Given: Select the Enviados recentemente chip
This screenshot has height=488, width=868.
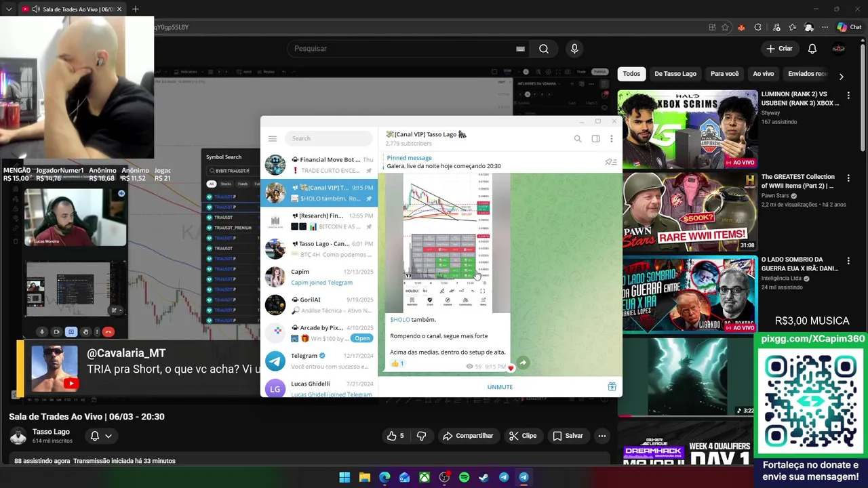Looking at the screenshot, I should click(x=807, y=74).
